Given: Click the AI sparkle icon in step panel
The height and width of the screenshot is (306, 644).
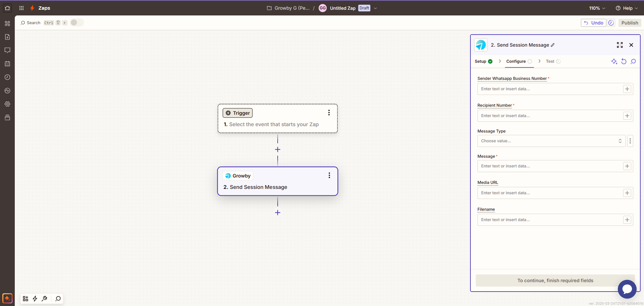Looking at the screenshot, I should (614, 61).
